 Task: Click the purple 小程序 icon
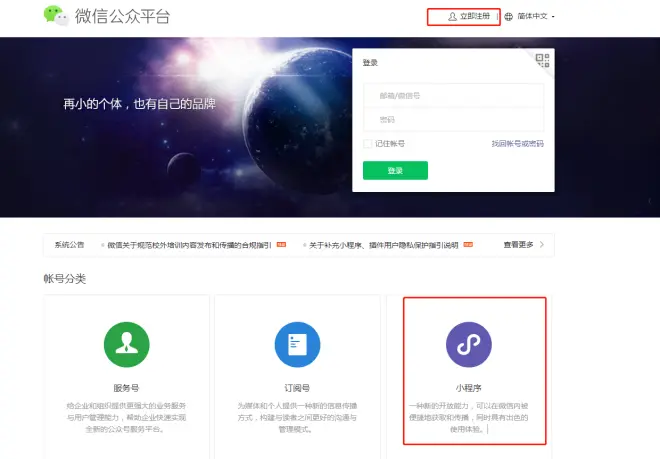click(x=468, y=344)
